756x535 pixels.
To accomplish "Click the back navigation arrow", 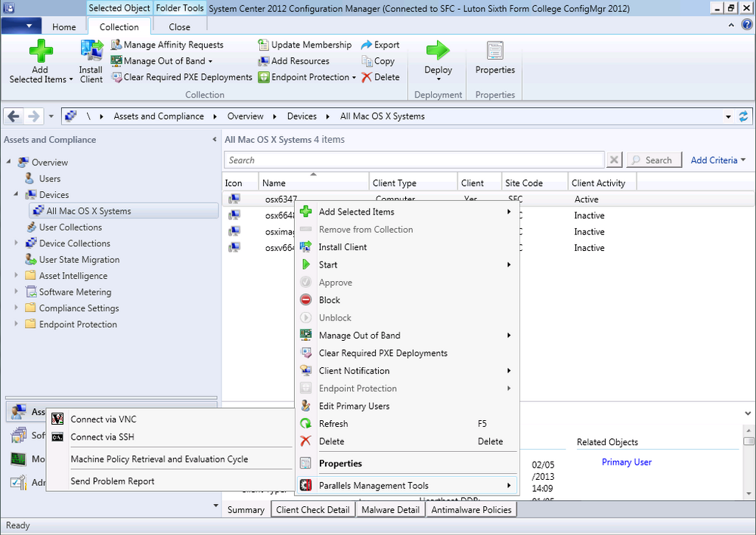I will (14, 116).
